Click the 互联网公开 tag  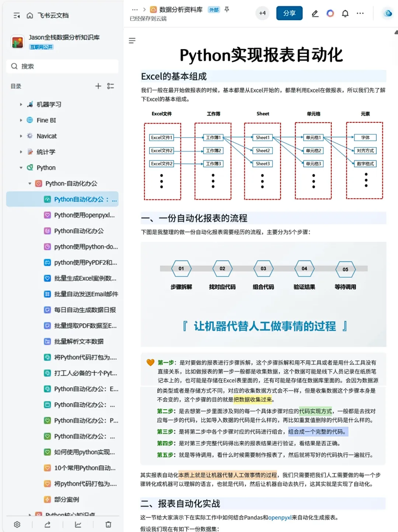coord(41,47)
